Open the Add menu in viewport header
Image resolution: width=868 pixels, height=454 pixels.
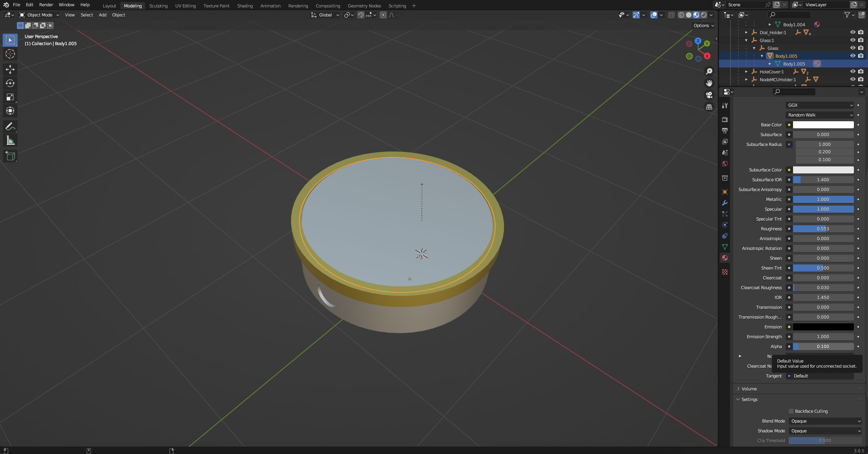click(102, 15)
